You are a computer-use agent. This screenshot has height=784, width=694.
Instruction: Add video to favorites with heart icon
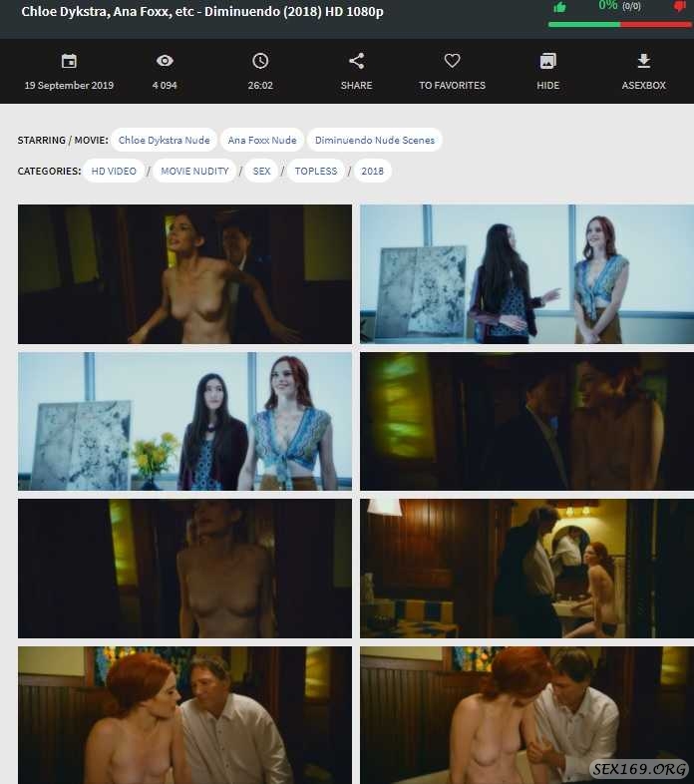point(452,62)
